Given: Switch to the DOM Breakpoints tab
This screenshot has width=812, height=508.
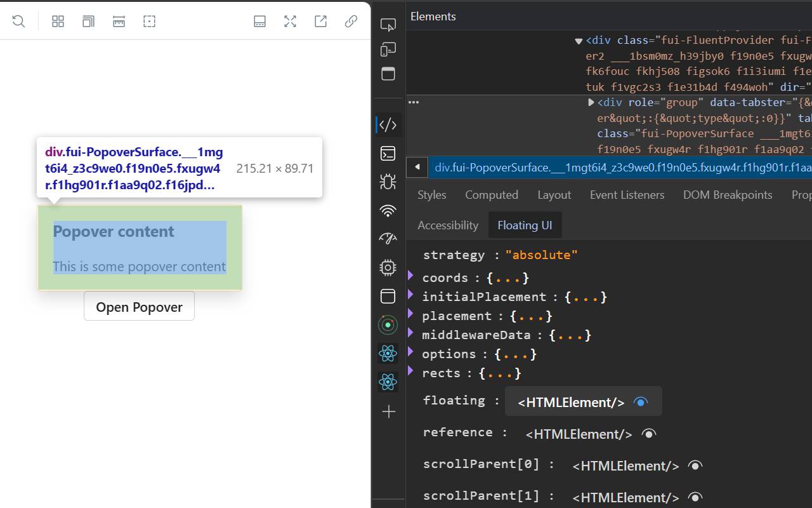Looking at the screenshot, I should (x=728, y=195).
